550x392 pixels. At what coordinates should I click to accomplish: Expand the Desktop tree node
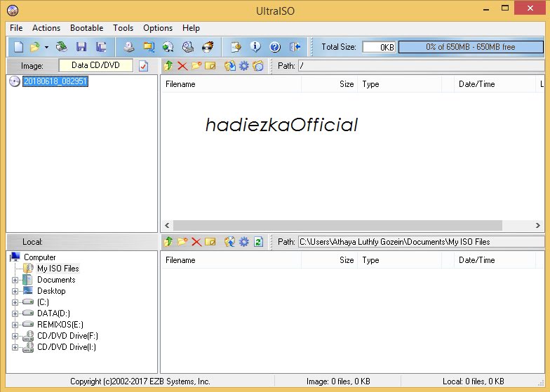[15, 292]
